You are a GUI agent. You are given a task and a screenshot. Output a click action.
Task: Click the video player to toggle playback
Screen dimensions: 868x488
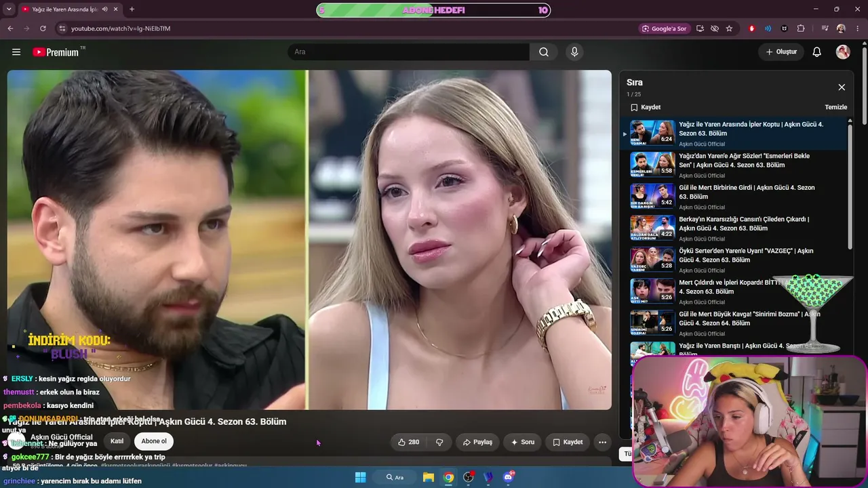(309, 240)
